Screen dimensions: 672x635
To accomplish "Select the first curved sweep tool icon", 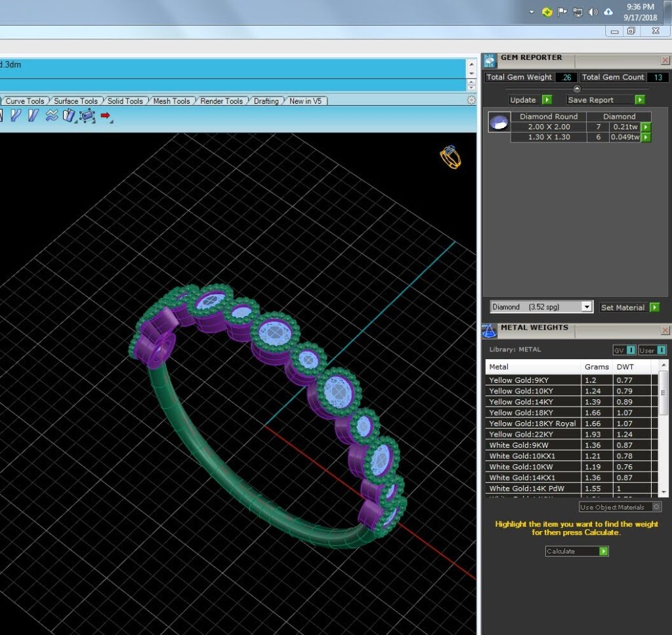I will 16,116.
